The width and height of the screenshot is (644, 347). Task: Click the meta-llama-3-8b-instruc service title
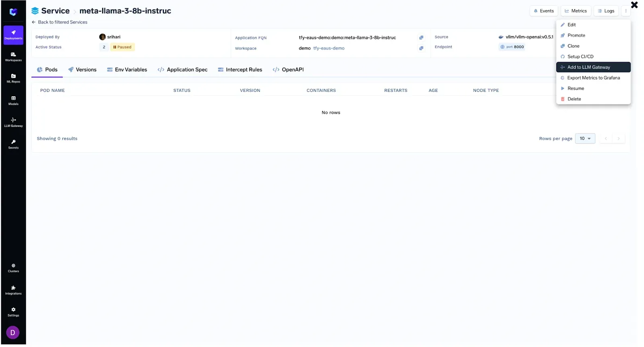click(125, 11)
